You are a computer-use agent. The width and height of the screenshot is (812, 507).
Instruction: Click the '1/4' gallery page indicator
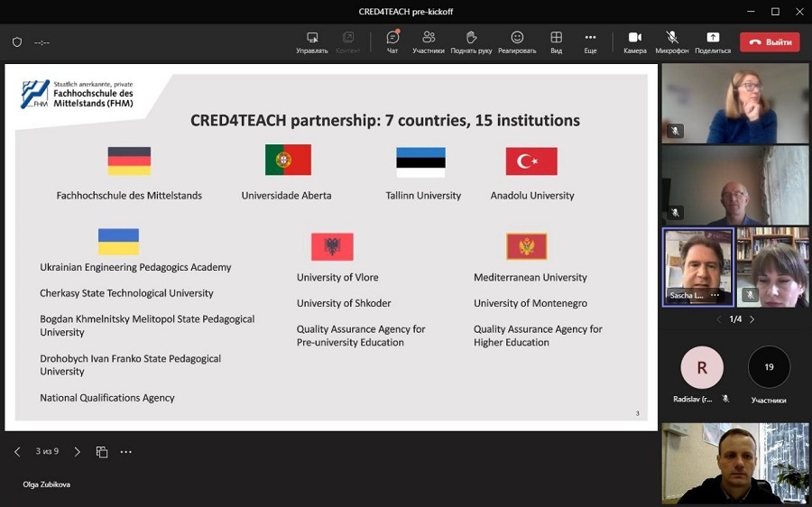tap(735, 319)
